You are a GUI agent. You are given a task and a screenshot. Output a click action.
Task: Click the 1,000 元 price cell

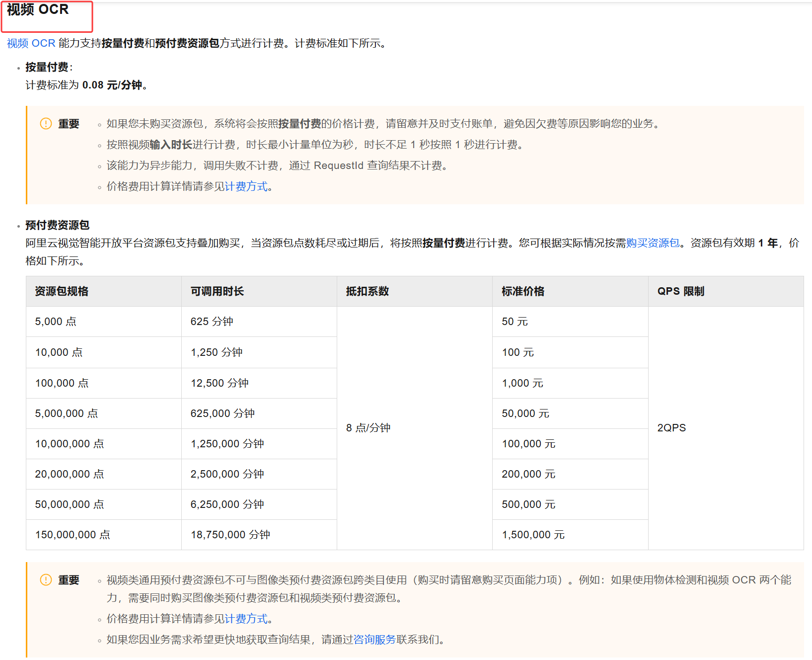[570, 383]
